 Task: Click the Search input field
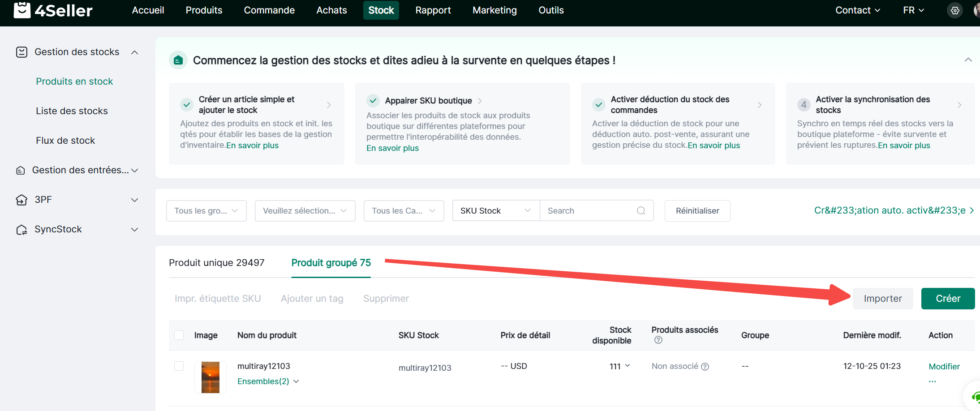tap(589, 211)
